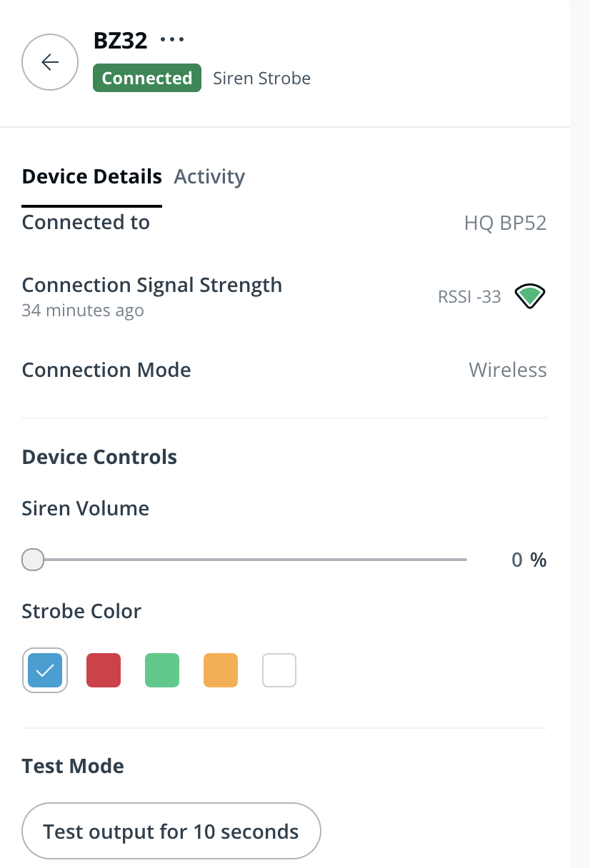Click the HQ BP52 connected device value
The image size is (590, 868).
point(505,223)
